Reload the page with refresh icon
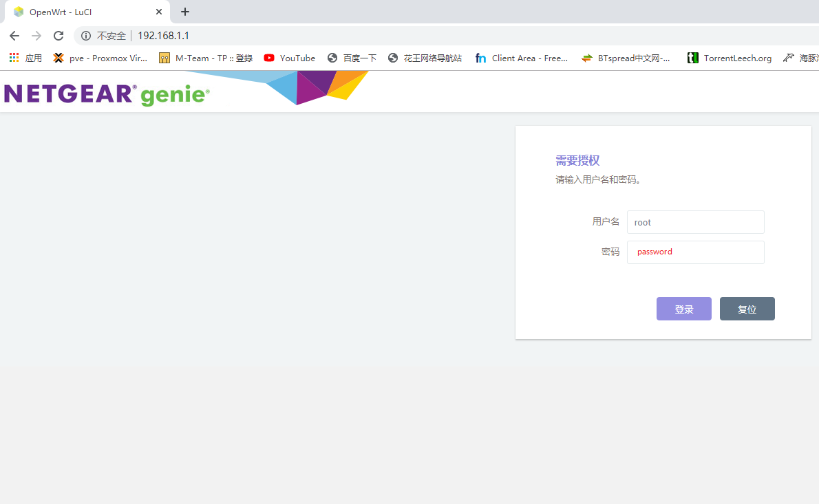 click(x=58, y=36)
